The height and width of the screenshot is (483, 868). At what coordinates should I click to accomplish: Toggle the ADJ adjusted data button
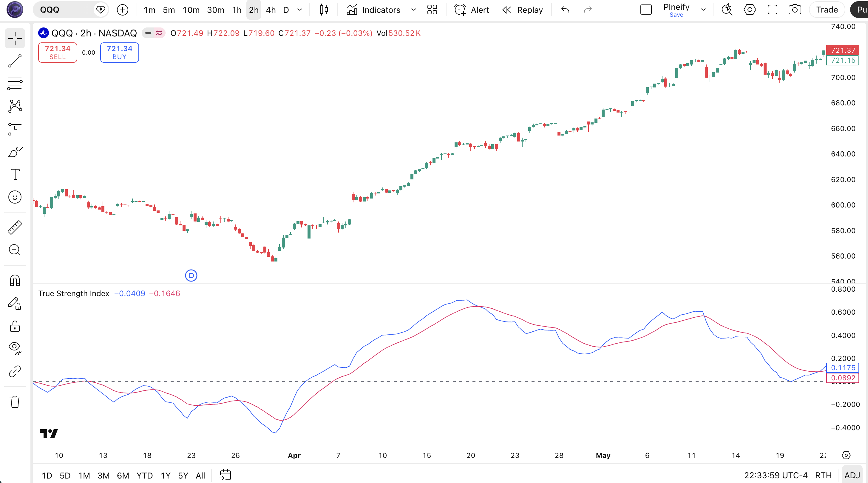point(852,475)
